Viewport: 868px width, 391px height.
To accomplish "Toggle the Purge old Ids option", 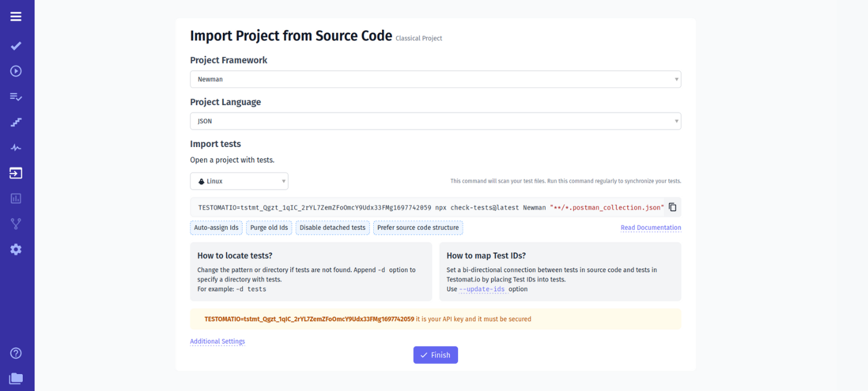I will pyautogui.click(x=269, y=228).
